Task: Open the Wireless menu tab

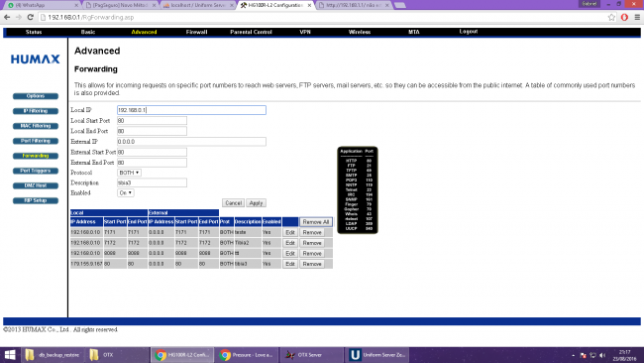Action: click(x=360, y=32)
